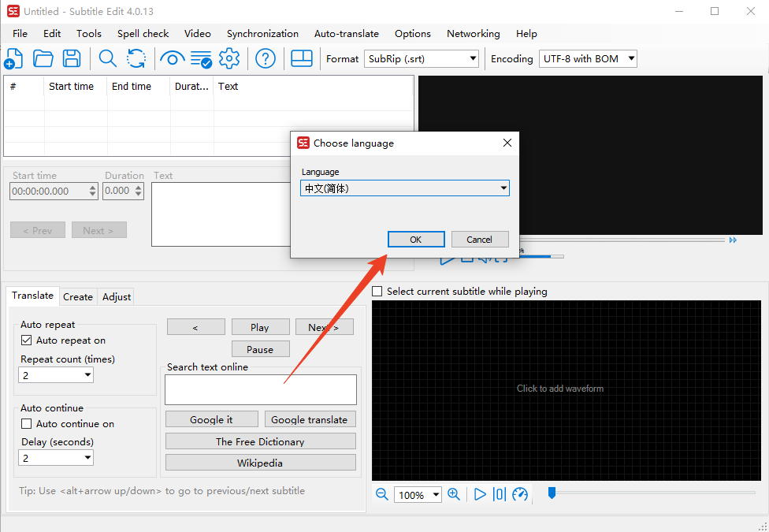
Task: Click the waveform playback speed gauge icon
Action: 520,494
